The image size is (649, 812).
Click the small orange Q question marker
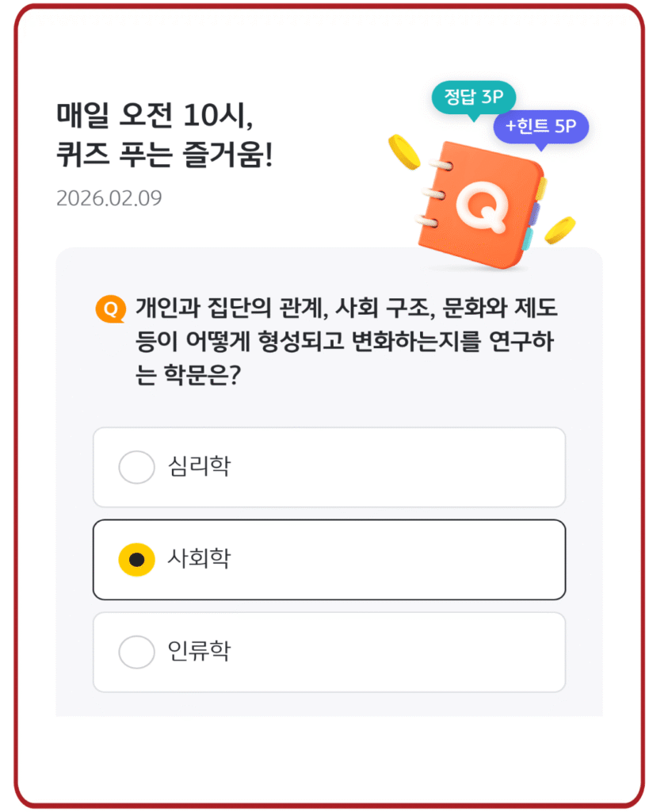coord(111,309)
